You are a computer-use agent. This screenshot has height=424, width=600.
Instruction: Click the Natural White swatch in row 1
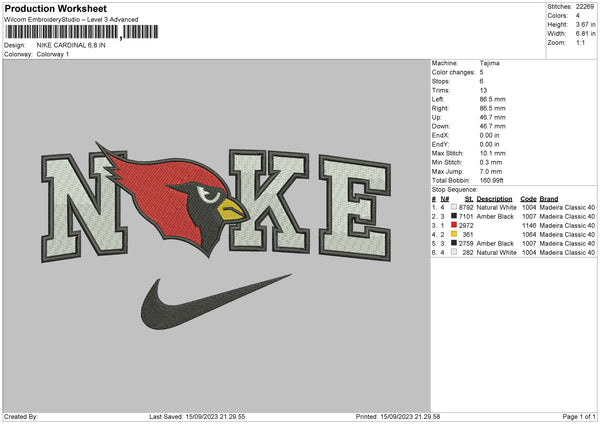click(454, 207)
